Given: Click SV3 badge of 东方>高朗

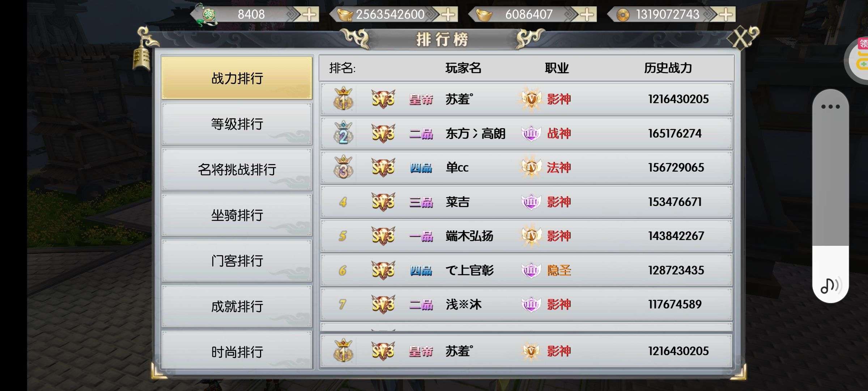Looking at the screenshot, I should (383, 133).
